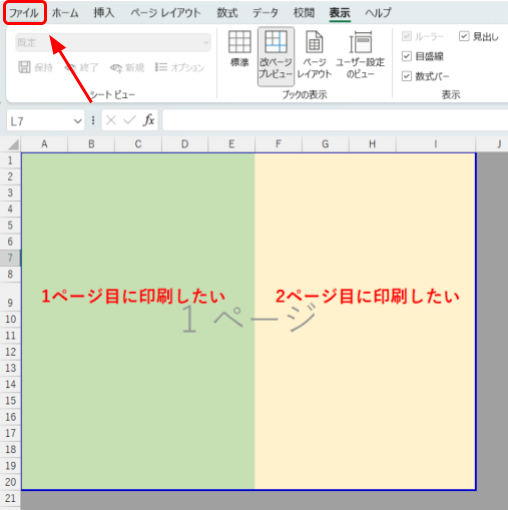Open ユーザー設定のビュー
Image resolution: width=508 pixels, height=510 pixels.
pyautogui.click(x=360, y=55)
